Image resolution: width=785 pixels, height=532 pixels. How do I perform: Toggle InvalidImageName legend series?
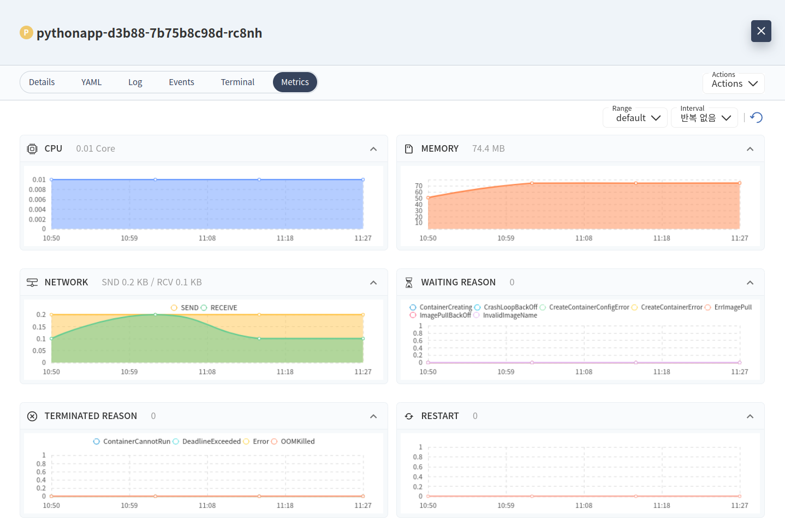click(506, 315)
